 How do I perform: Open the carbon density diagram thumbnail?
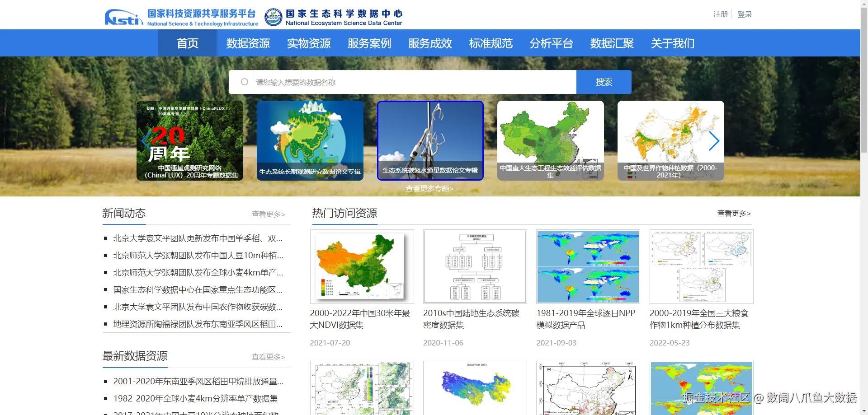click(475, 266)
